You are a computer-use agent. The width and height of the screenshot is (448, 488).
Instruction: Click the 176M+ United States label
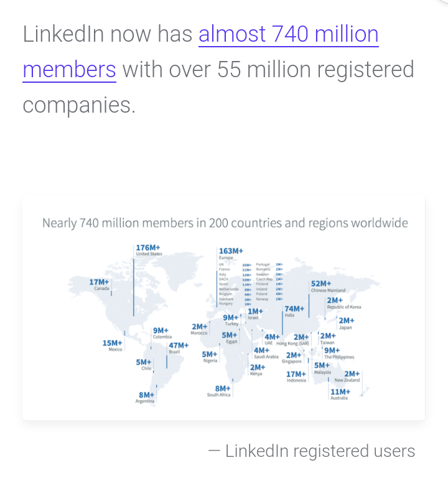click(x=148, y=250)
